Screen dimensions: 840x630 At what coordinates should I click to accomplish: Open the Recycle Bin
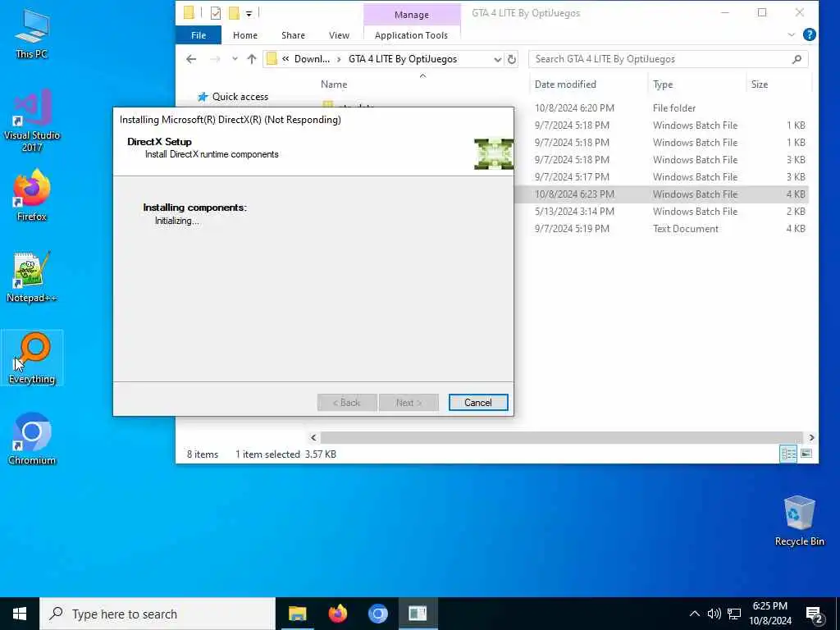pos(799,521)
